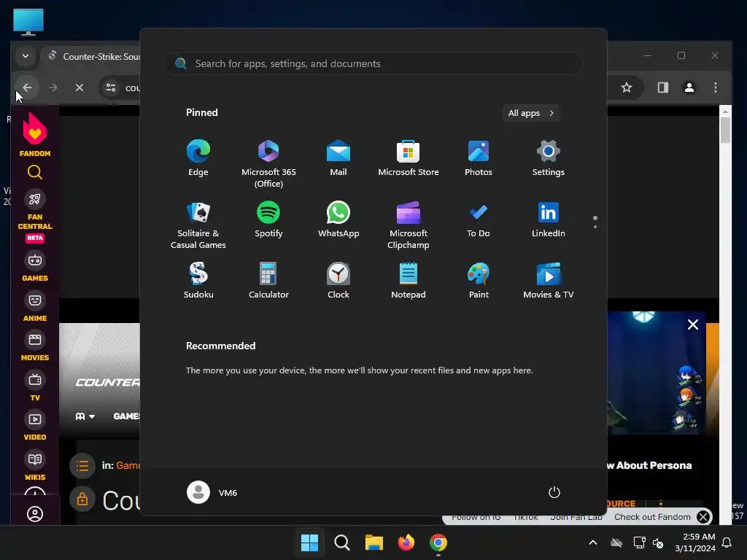Open TV section in Fandom sidebar
Screen dimensions: 747x560
35,386
